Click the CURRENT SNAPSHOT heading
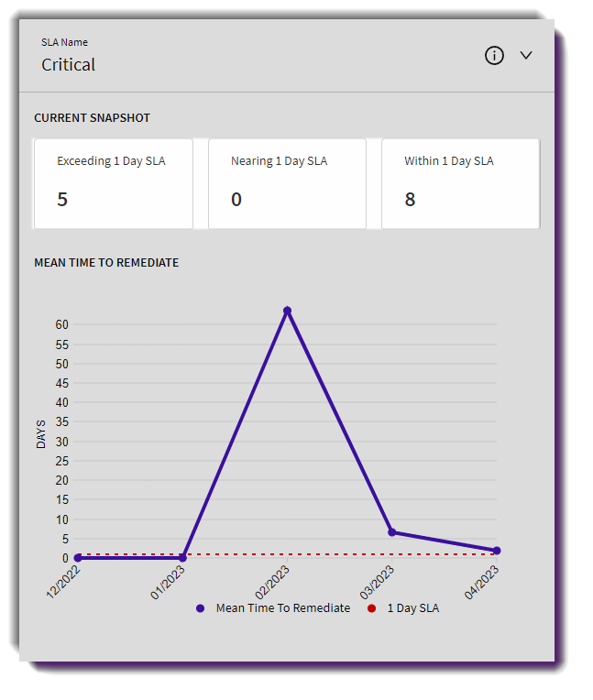 point(92,118)
